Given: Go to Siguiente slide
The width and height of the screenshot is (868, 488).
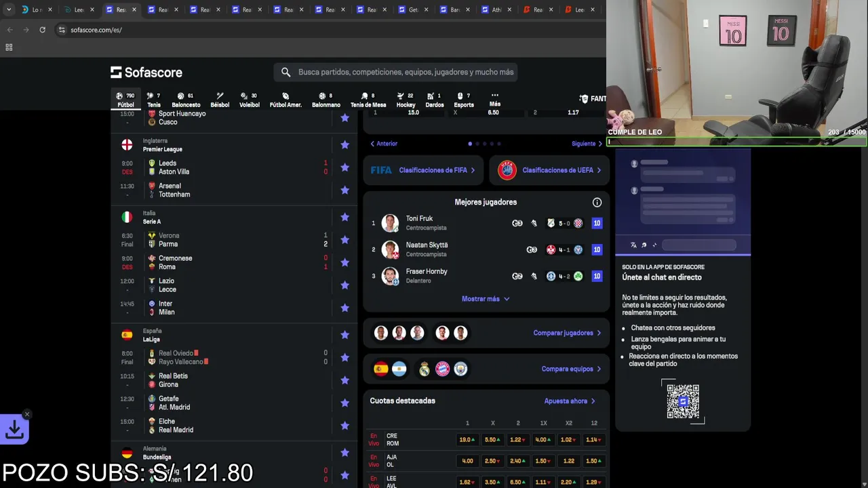Looking at the screenshot, I should 587,144.
